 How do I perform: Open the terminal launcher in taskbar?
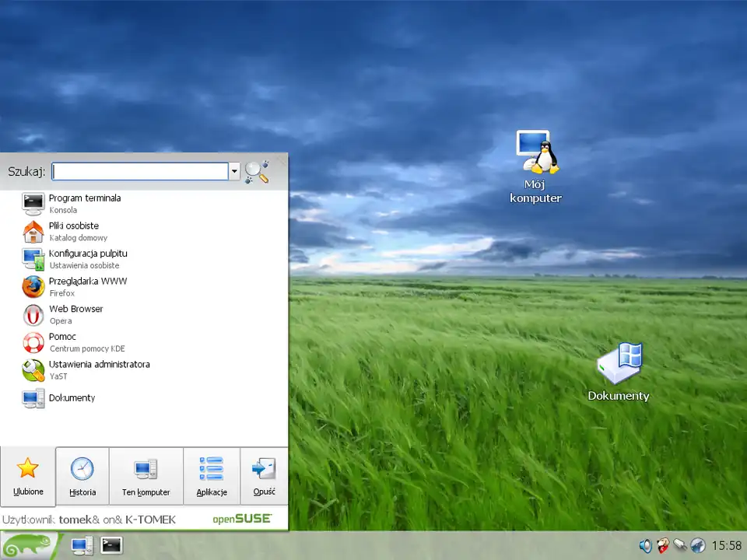pyautogui.click(x=111, y=546)
